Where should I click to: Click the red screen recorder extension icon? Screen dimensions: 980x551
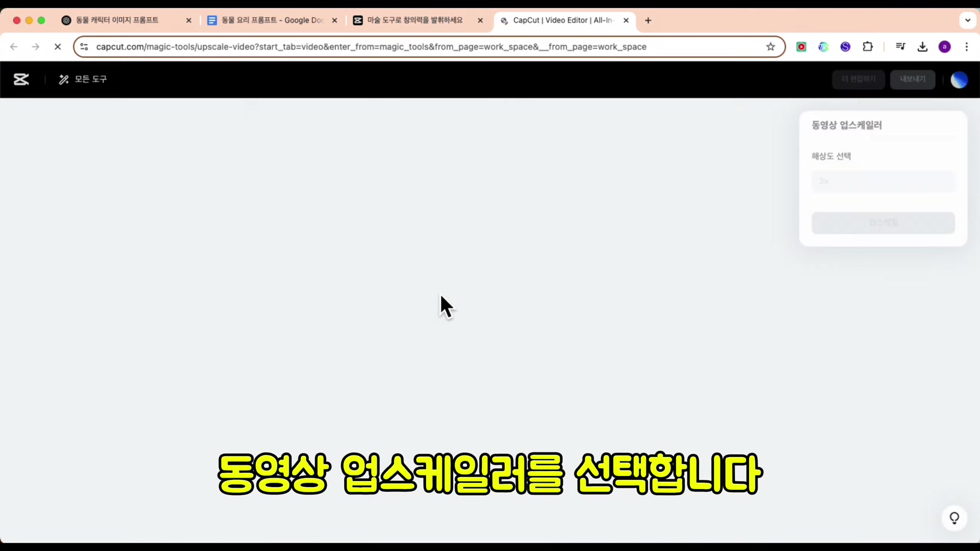tap(801, 47)
